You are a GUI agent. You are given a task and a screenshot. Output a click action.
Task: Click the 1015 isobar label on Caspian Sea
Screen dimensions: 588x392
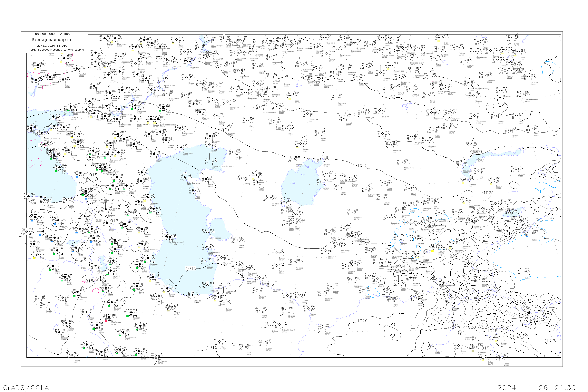[191, 269]
